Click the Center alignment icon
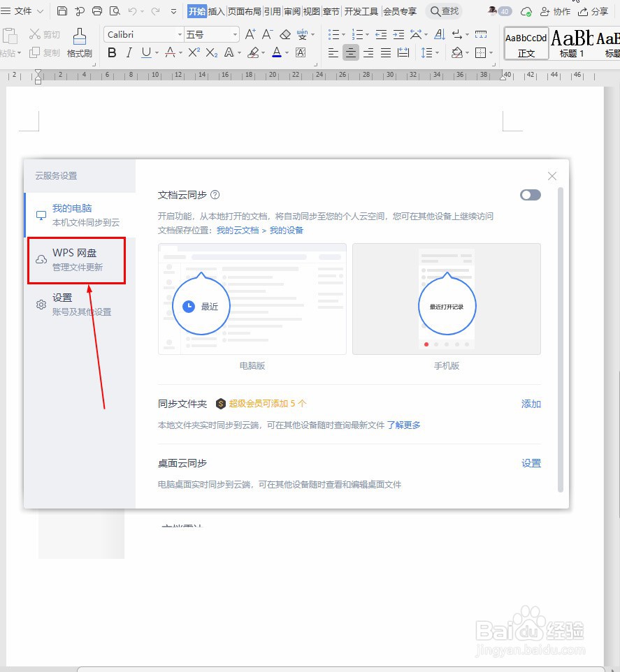Screen dimensions: 620x672 pos(351,52)
